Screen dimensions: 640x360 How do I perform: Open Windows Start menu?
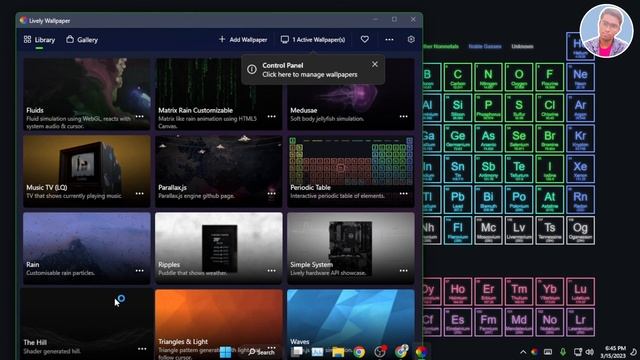[225, 351]
